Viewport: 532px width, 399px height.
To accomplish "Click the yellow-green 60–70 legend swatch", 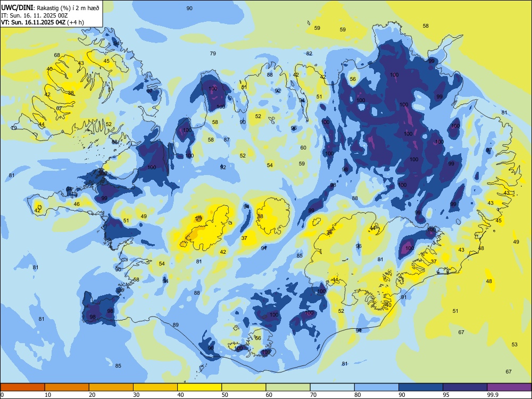I will pyautogui.click(x=288, y=387).
